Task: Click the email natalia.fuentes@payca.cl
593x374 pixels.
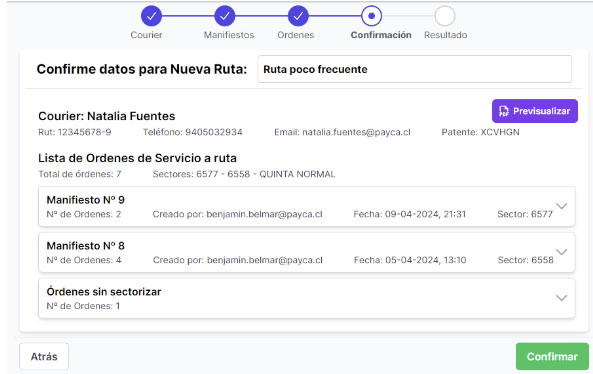Action: pos(356,132)
